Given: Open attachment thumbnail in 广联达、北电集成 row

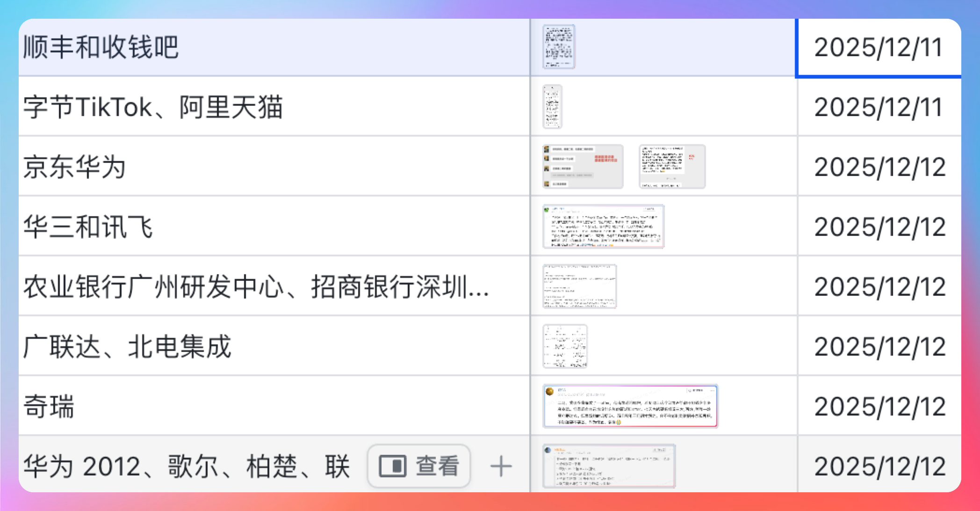Looking at the screenshot, I should [565, 346].
